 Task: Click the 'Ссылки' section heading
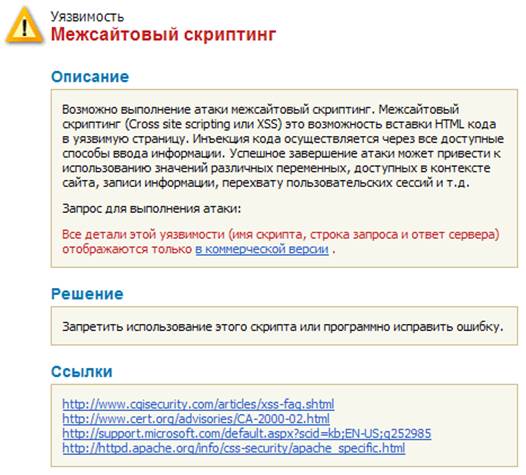[x=82, y=372]
